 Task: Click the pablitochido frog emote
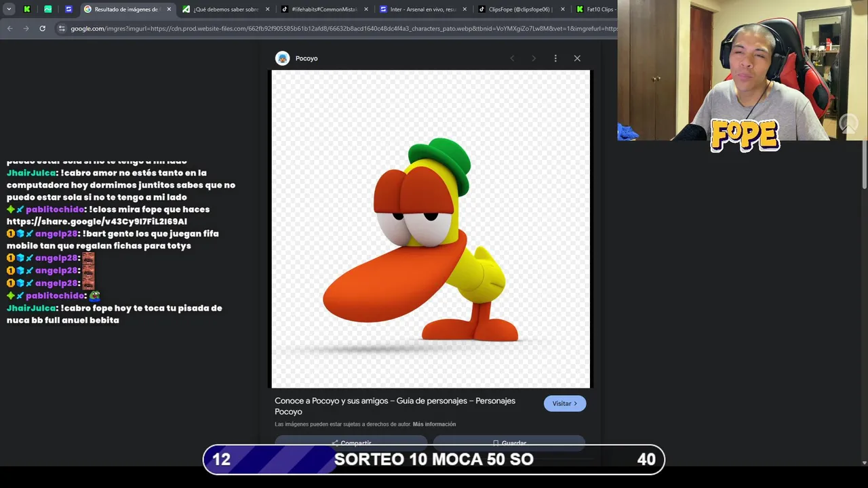click(x=94, y=296)
